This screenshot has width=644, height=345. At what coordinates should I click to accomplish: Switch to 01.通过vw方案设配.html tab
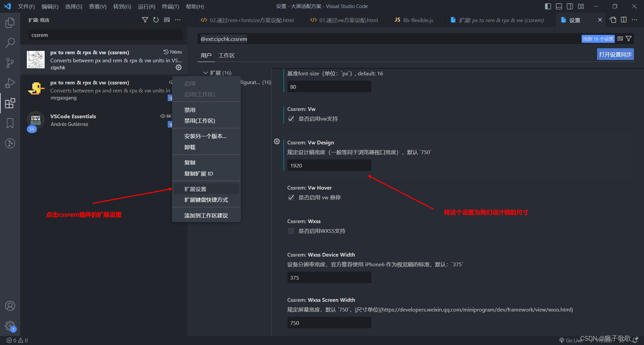[x=348, y=20]
